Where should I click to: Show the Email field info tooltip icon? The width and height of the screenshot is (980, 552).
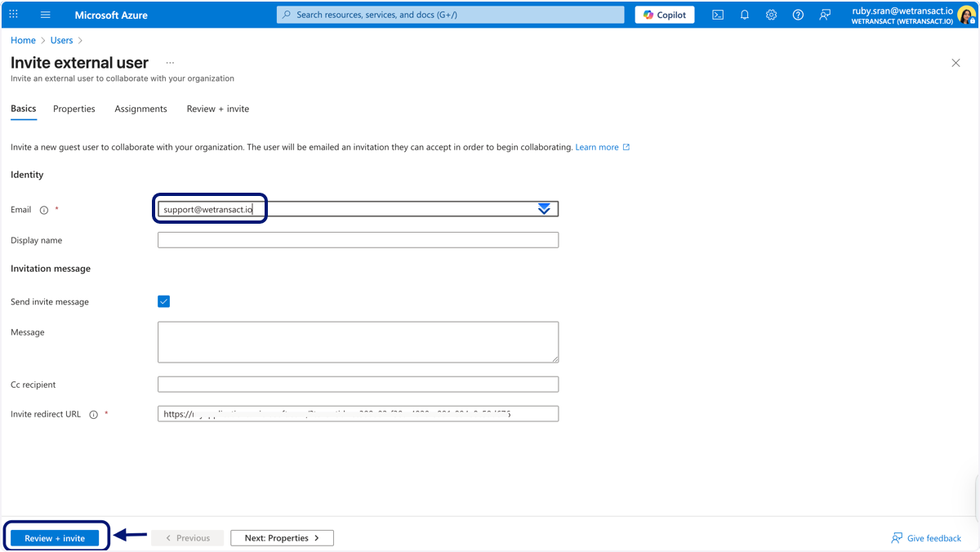(x=44, y=210)
